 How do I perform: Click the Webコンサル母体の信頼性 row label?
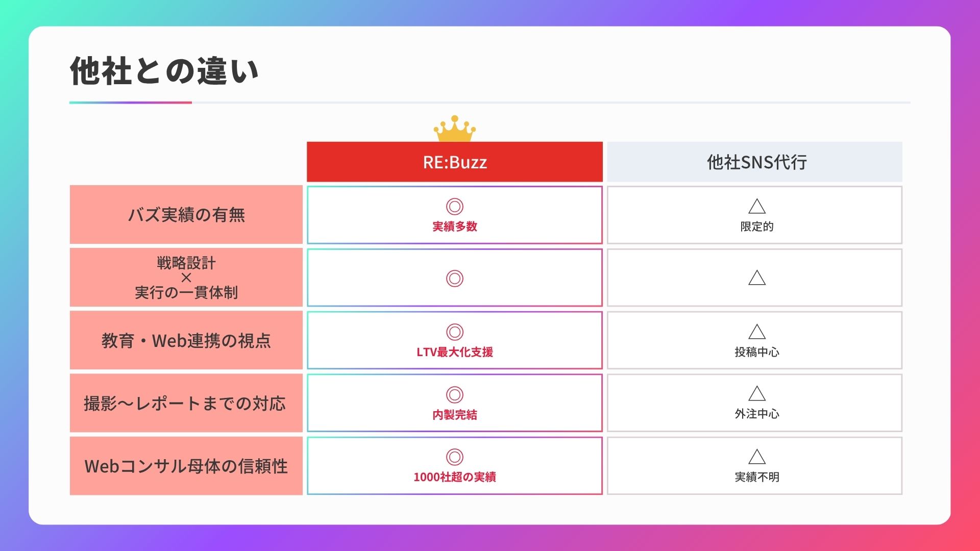pos(186,466)
